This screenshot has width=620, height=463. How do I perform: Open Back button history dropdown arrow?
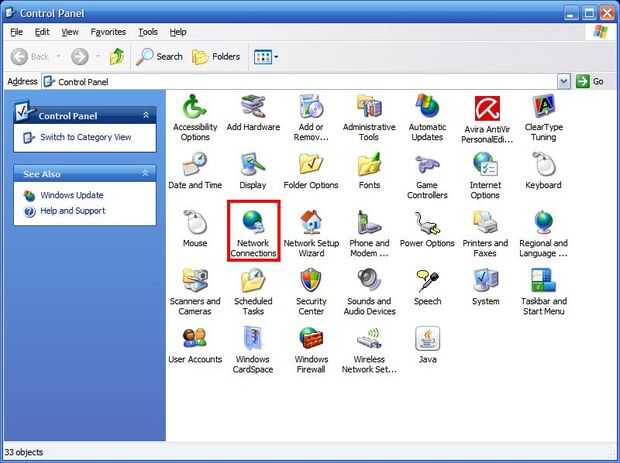(59, 57)
